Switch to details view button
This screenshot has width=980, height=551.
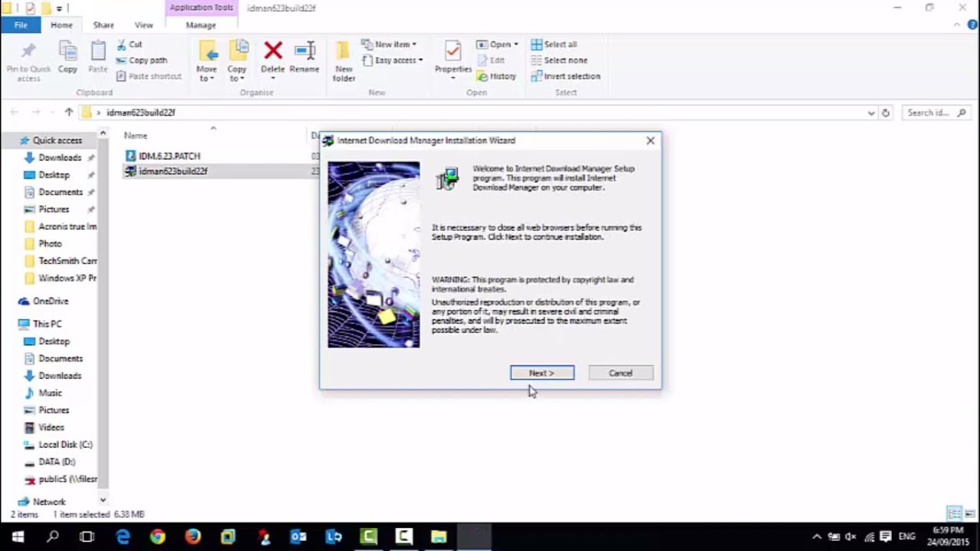pos(955,514)
